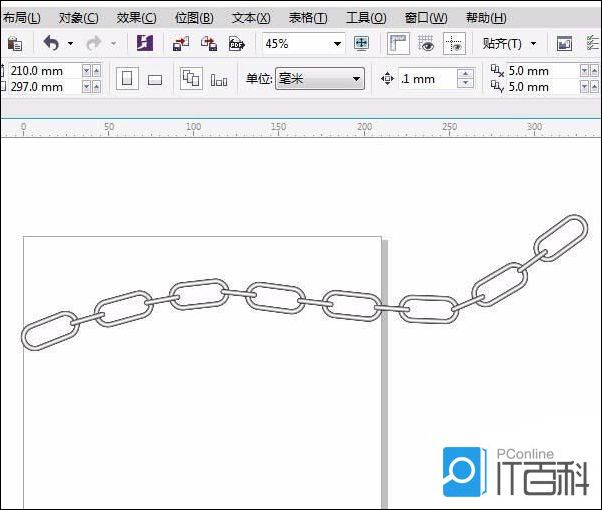The height and width of the screenshot is (510, 602).
Task: Click the Undo arrow icon
Action: click(x=51, y=44)
